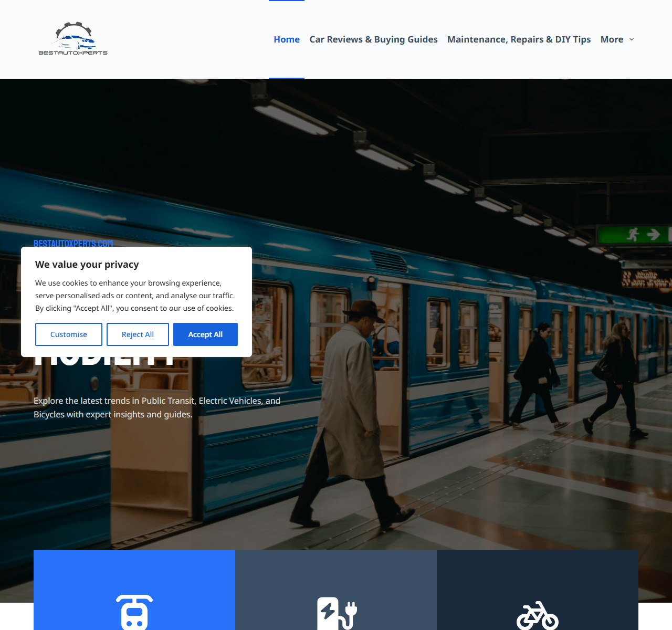Click the blue BESTAUTOXPERTS.COM label

pyautogui.click(x=73, y=243)
